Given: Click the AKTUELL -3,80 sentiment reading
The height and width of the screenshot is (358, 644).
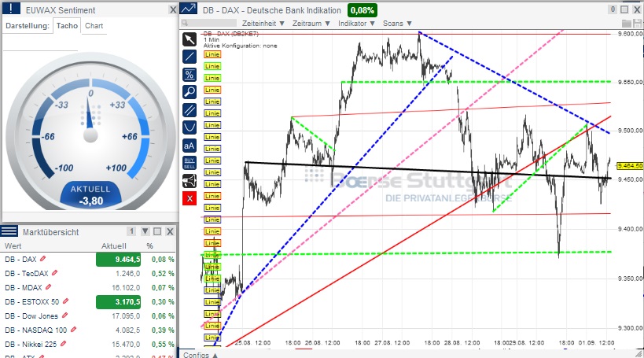Looking at the screenshot, I should (90, 196).
